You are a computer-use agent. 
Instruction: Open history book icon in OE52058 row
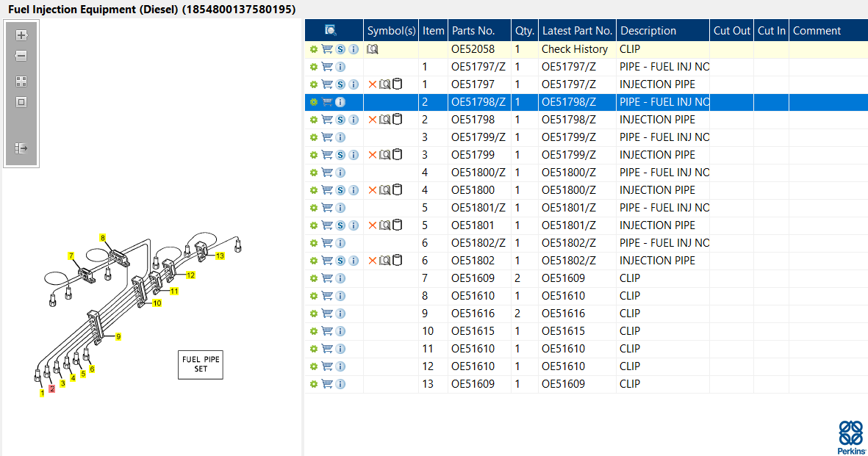pos(372,49)
